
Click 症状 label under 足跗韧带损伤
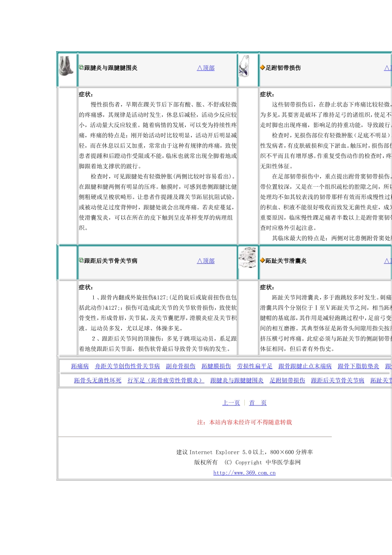267,94
